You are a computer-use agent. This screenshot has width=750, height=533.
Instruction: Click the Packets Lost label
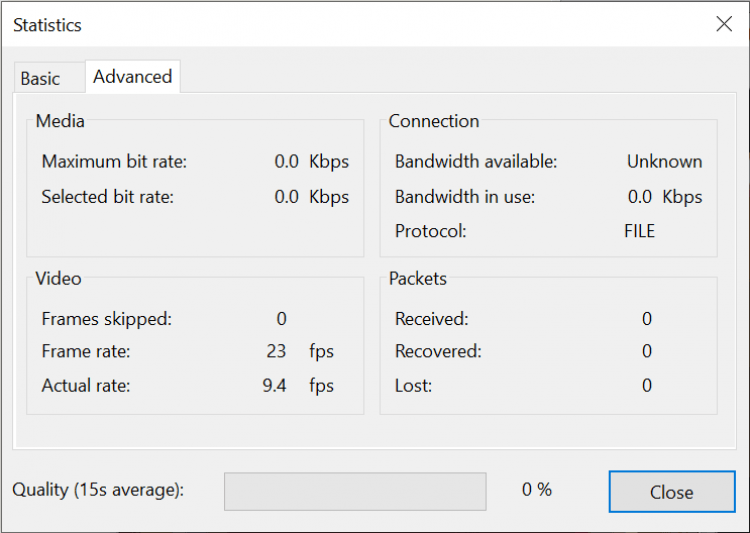(413, 385)
